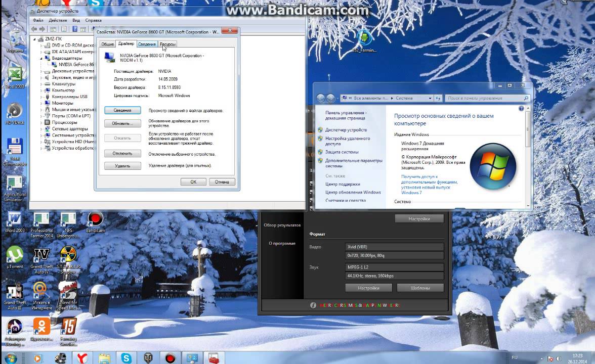Click the help question icon in System window
Image resolution: width=595 pixels, height=364 pixels.
tap(521, 108)
